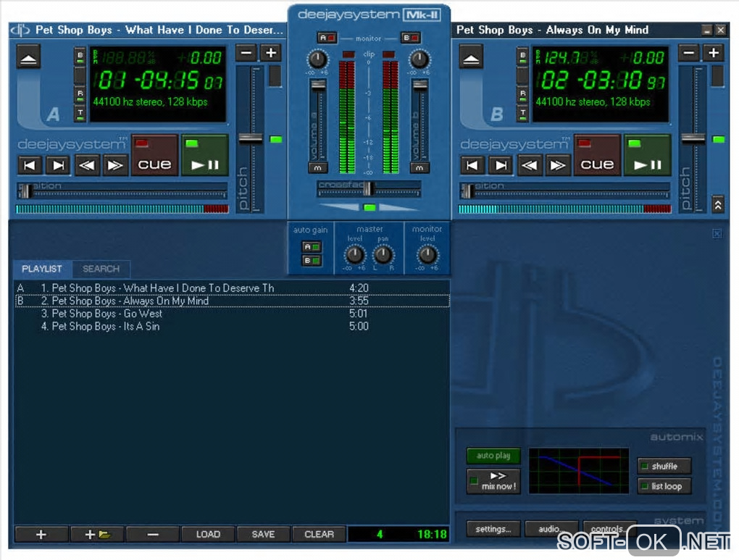Mute volume A with the m button
Image resolution: width=739 pixels, height=560 pixels.
coord(317,168)
